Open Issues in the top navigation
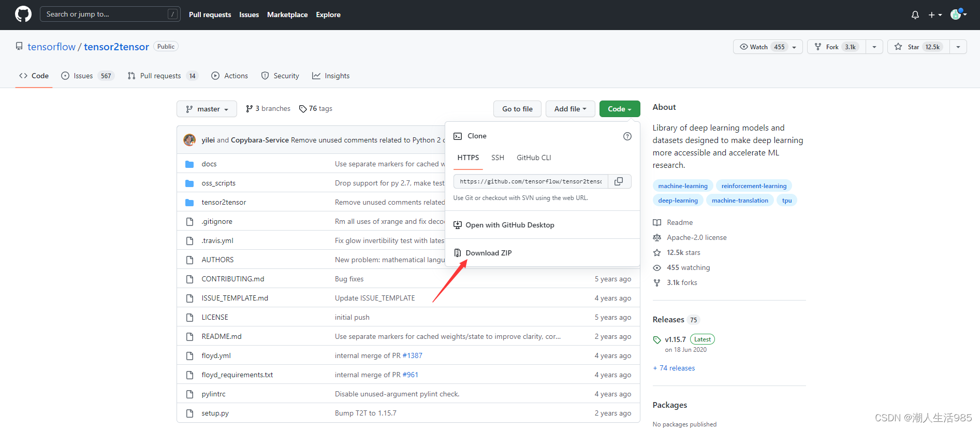Image resolution: width=980 pixels, height=428 pixels. click(249, 15)
